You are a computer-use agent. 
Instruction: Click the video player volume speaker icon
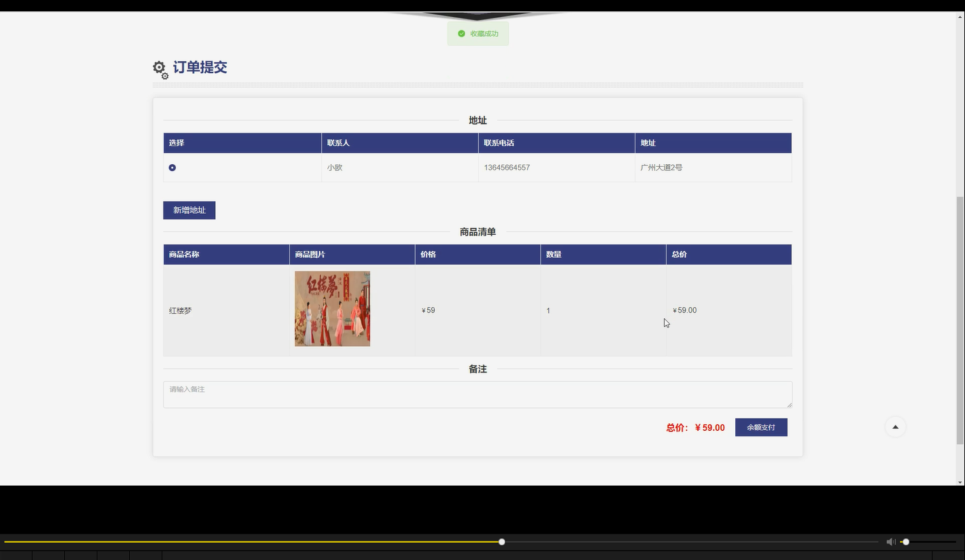point(891,542)
